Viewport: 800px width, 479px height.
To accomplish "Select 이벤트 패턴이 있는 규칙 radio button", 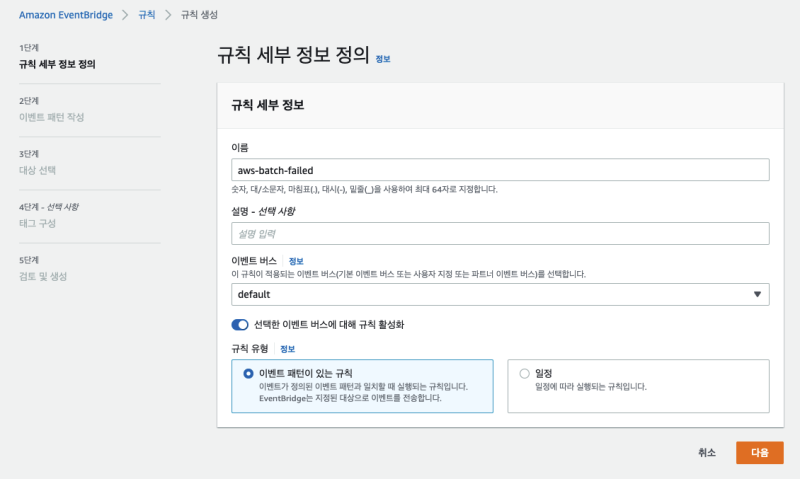I will 248,373.
